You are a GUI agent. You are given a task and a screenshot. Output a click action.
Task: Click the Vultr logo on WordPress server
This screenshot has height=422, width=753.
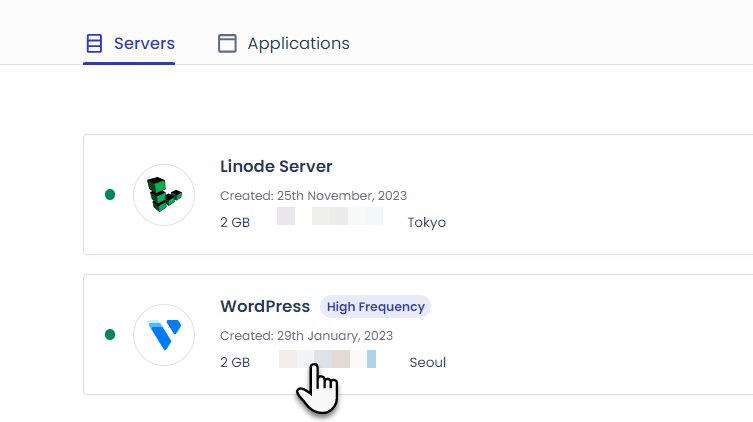click(x=164, y=335)
